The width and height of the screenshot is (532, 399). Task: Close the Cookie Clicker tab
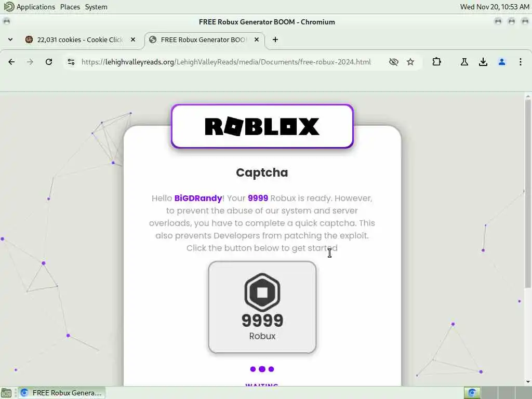(x=133, y=39)
